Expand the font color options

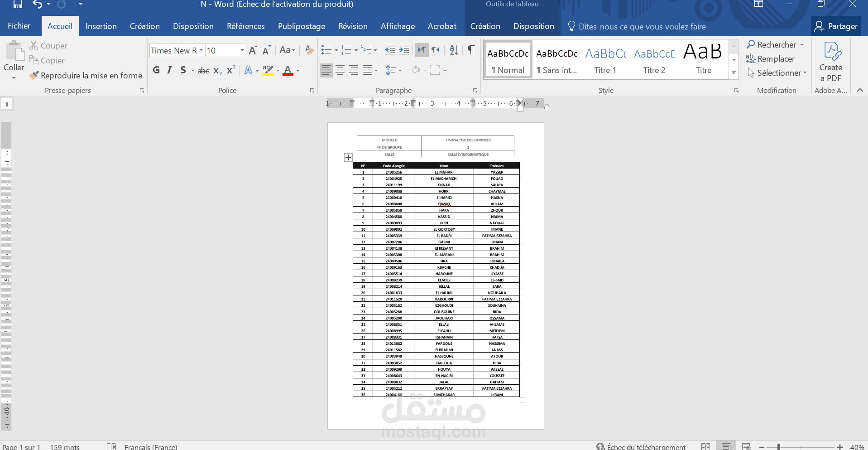[x=297, y=70]
